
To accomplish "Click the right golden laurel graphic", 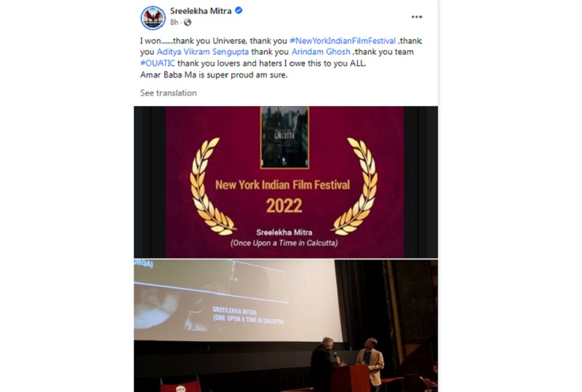I will pos(355,187).
